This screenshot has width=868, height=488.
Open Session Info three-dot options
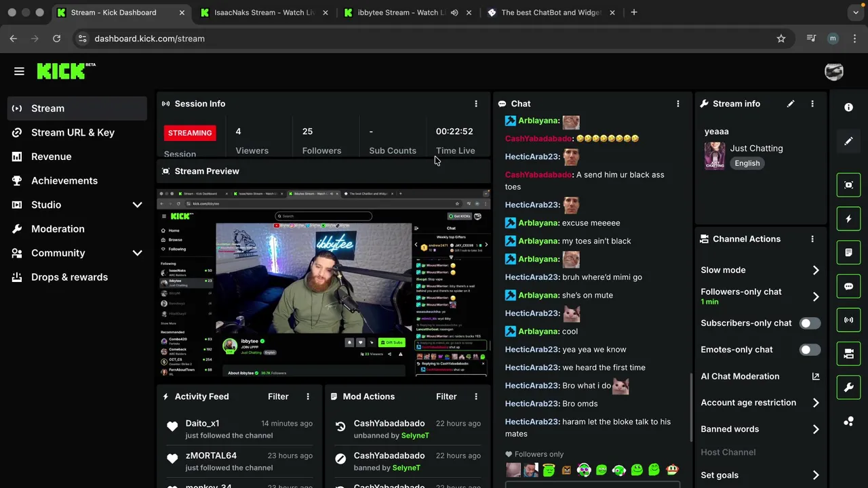(476, 104)
